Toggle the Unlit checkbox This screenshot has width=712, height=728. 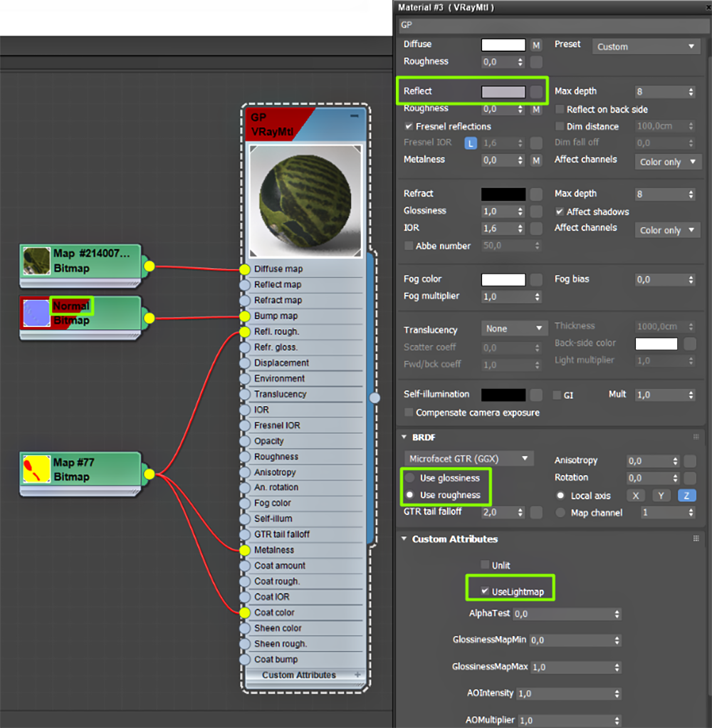point(485,565)
